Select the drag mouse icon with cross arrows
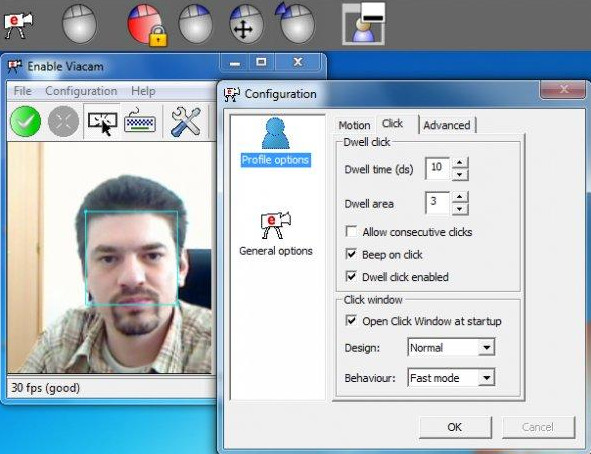 coord(246,24)
